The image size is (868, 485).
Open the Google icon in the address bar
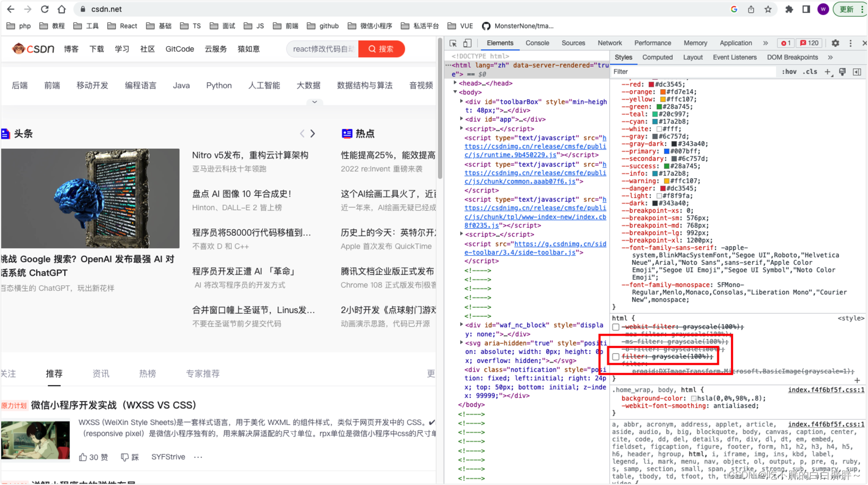734,9
